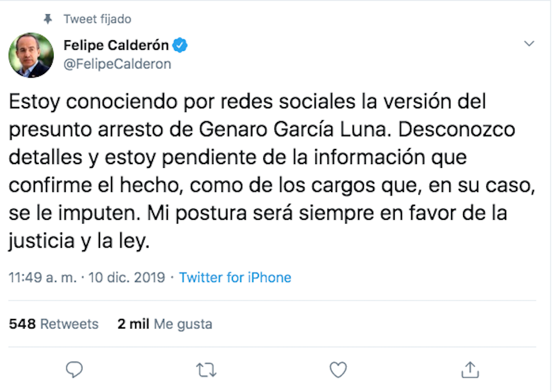Select the Tweet fijado label
The height and width of the screenshot is (392, 552).
[97, 18]
